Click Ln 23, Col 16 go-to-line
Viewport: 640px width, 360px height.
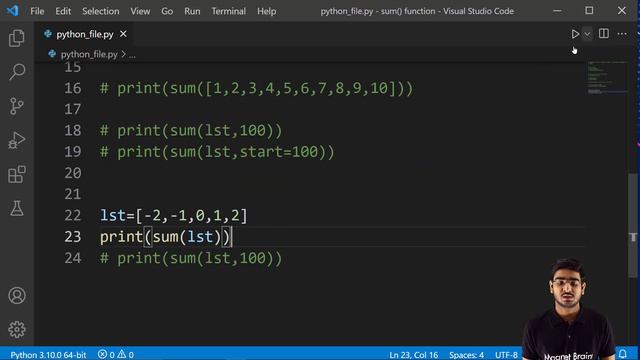[x=413, y=355]
